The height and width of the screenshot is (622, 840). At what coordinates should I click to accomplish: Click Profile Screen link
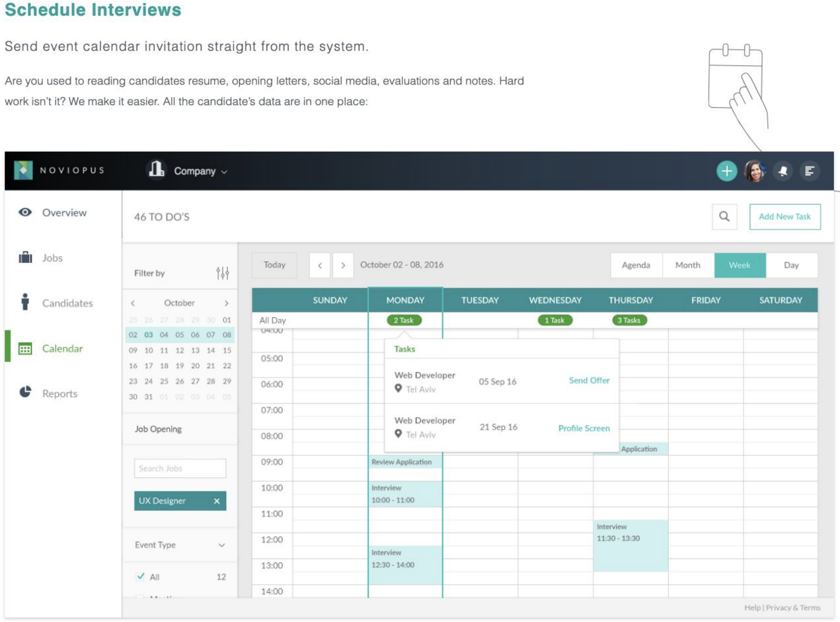584,429
